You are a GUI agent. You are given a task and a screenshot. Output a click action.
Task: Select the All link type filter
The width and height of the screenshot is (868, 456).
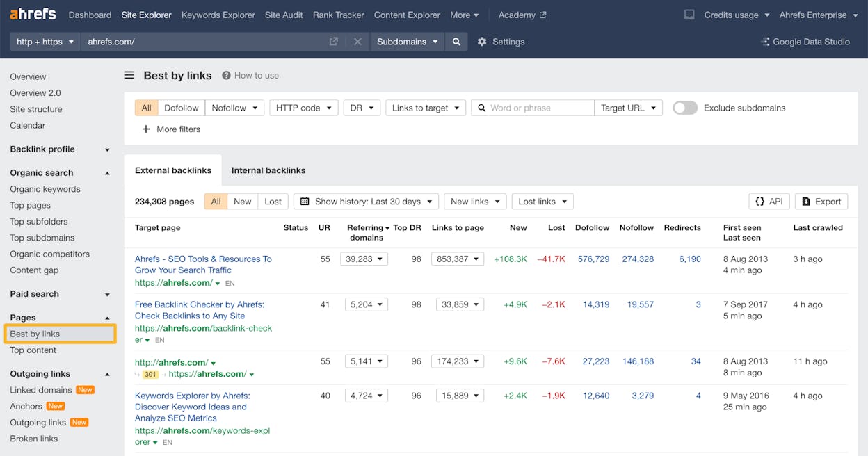coord(146,108)
